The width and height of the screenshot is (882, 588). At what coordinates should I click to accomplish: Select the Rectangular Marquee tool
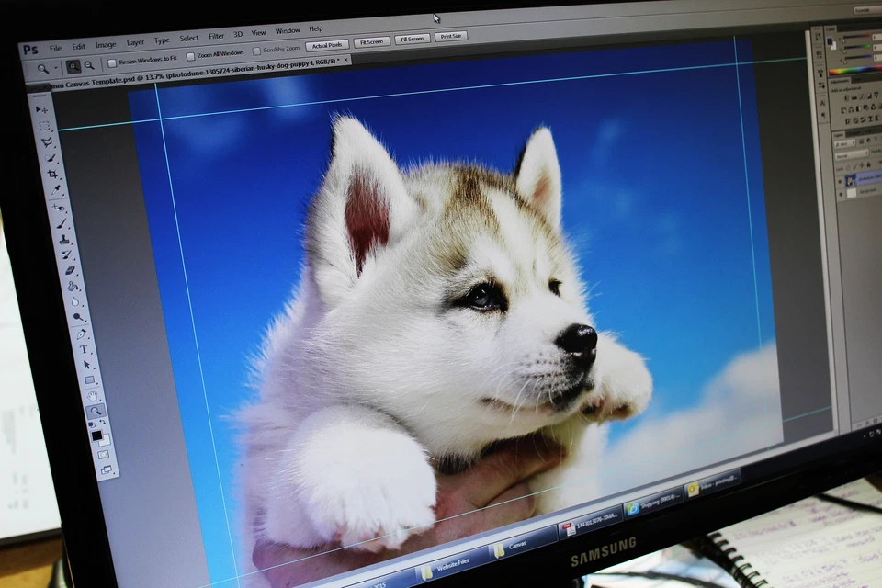click(x=44, y=126)
